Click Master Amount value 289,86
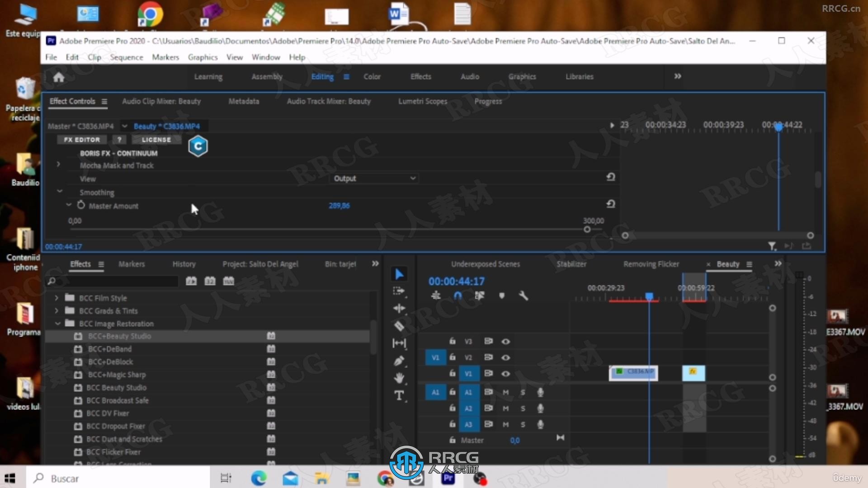868x488 pixels. coord(339,206)
